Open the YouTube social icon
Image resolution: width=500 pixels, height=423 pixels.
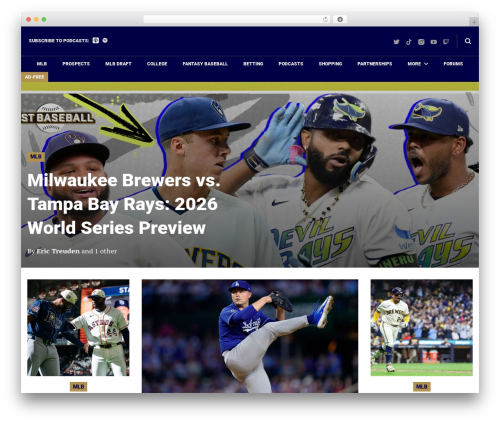434,42
